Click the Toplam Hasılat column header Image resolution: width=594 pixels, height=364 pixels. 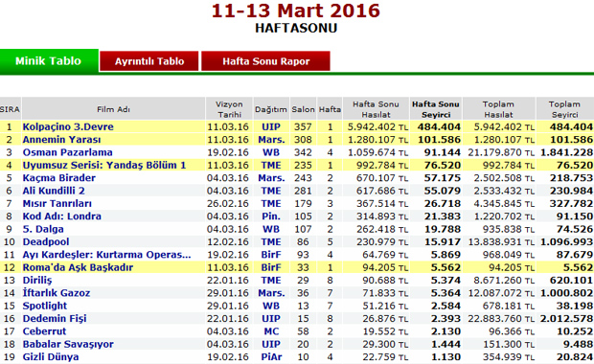pos(498,109)
